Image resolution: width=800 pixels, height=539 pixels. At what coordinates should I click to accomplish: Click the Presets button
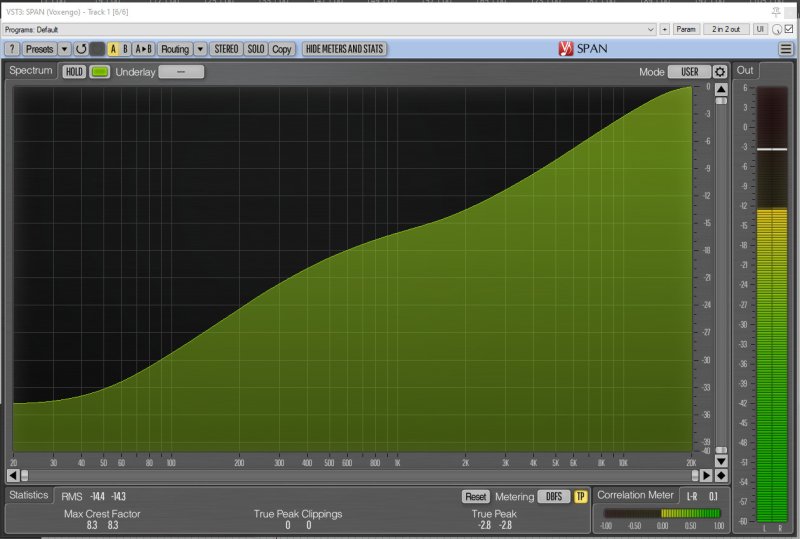(x=39, y=49)
